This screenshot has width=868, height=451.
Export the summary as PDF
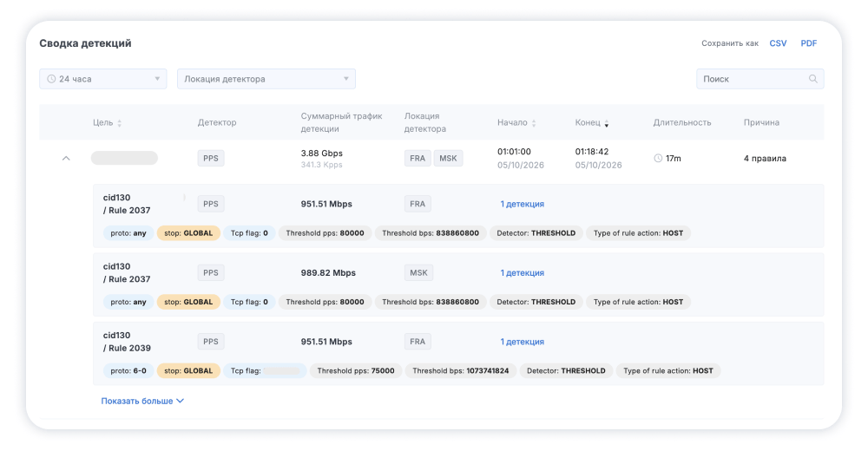tap(808, 43)
